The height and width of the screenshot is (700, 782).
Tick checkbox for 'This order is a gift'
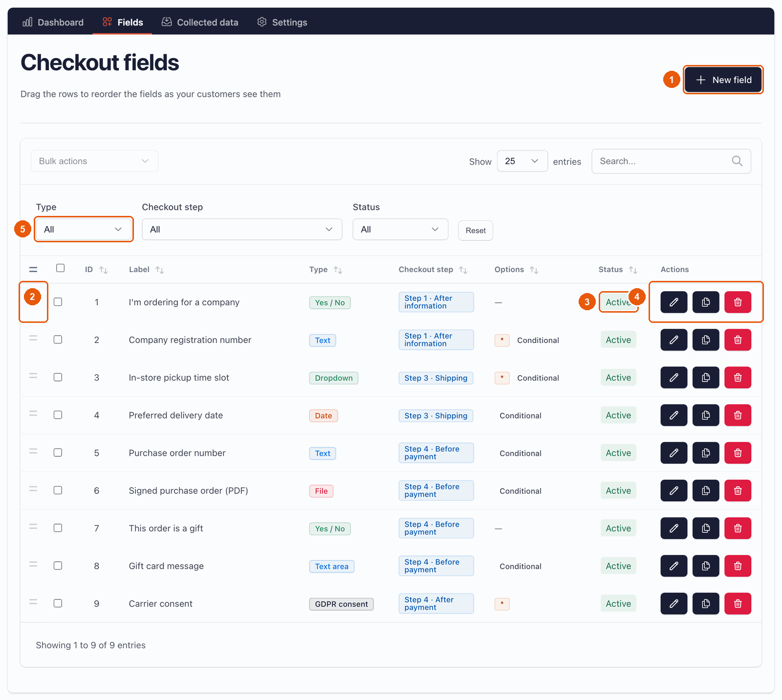(x=58, y=528)
